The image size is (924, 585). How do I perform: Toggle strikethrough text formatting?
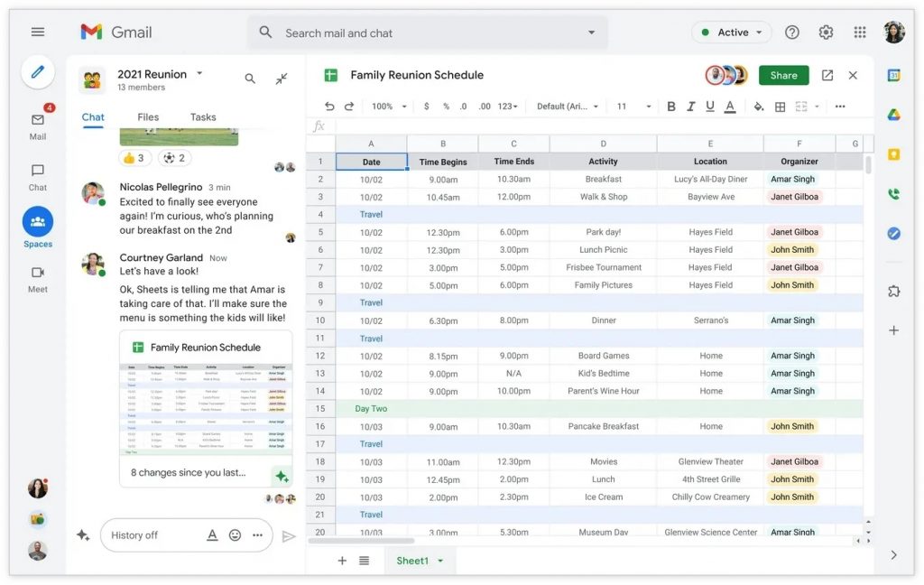click(x=710, y=107)
